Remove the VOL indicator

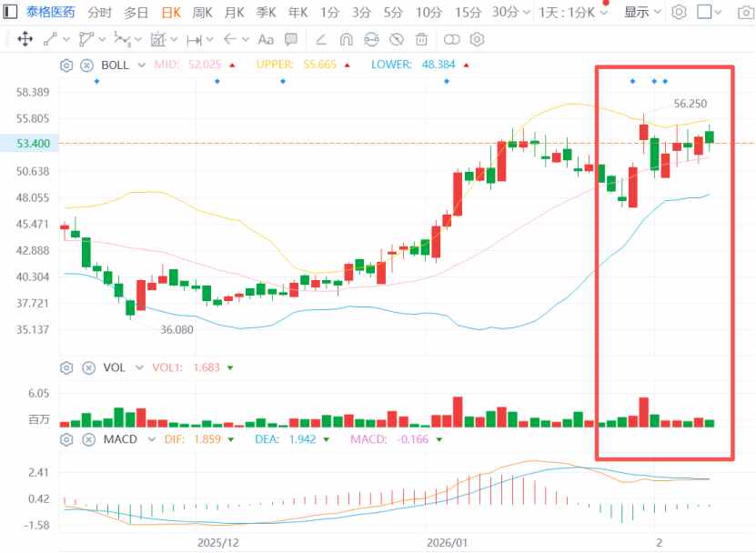tap(89, 367)
